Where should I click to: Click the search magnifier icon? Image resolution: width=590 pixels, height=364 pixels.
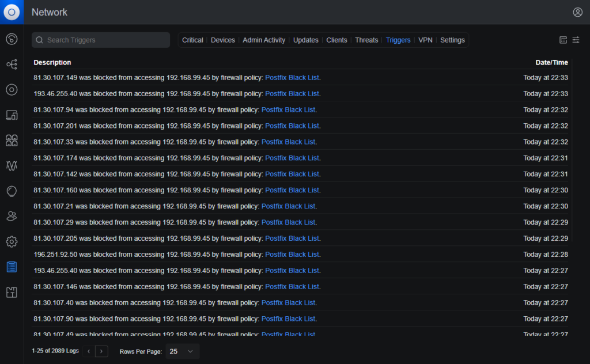coord(40,40)
